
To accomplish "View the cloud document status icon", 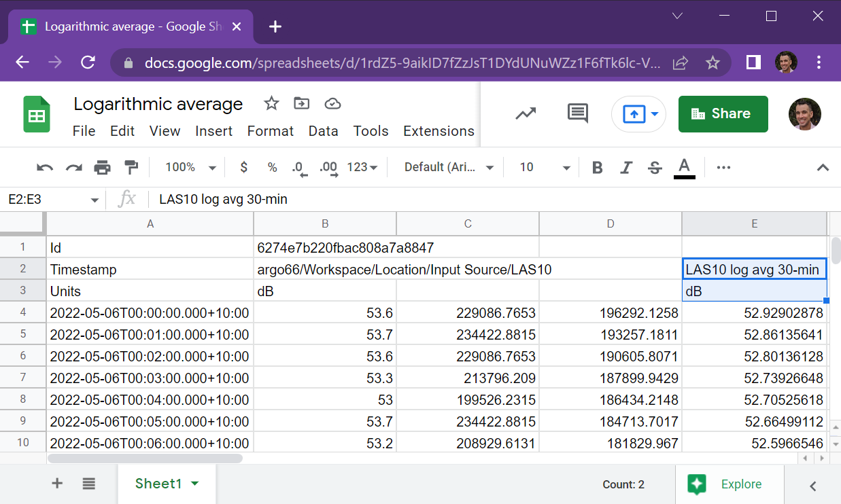I will click(x=332, y=103).
